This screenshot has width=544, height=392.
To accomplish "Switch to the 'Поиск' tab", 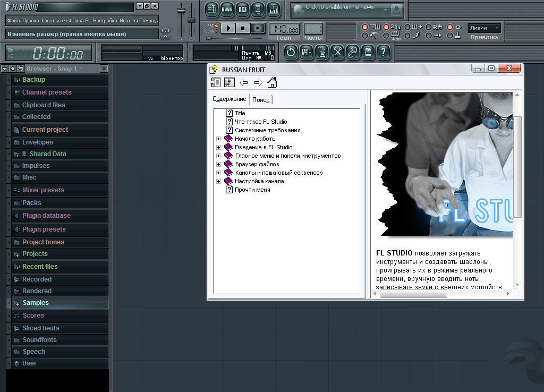I will coord(261,100).
